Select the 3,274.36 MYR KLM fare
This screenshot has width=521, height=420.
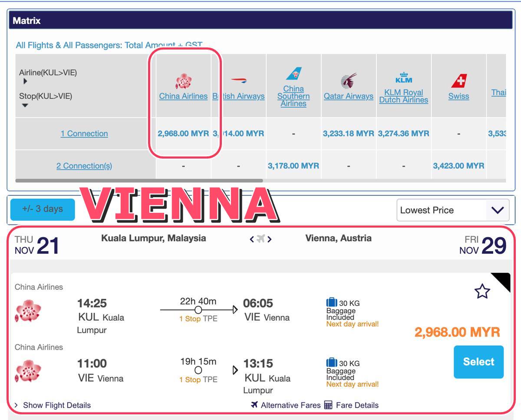pos(404,133)
